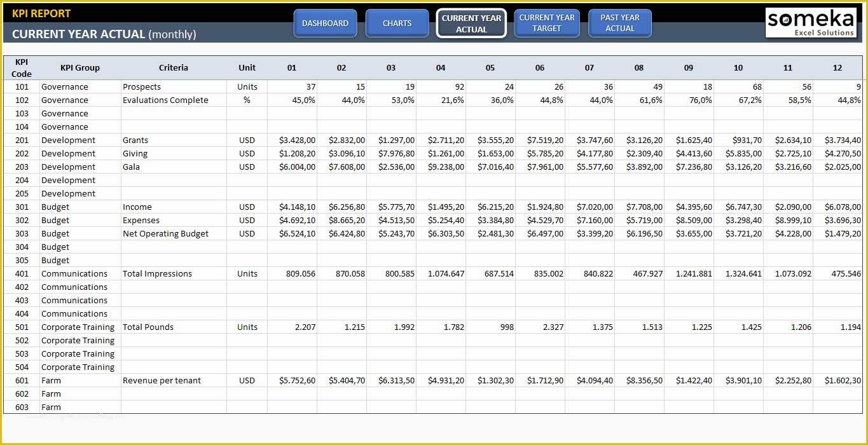Click Evaluations Complete criteria cell
Screen dimensions: 868x445
pyautogui.click(x=174, y=100)
